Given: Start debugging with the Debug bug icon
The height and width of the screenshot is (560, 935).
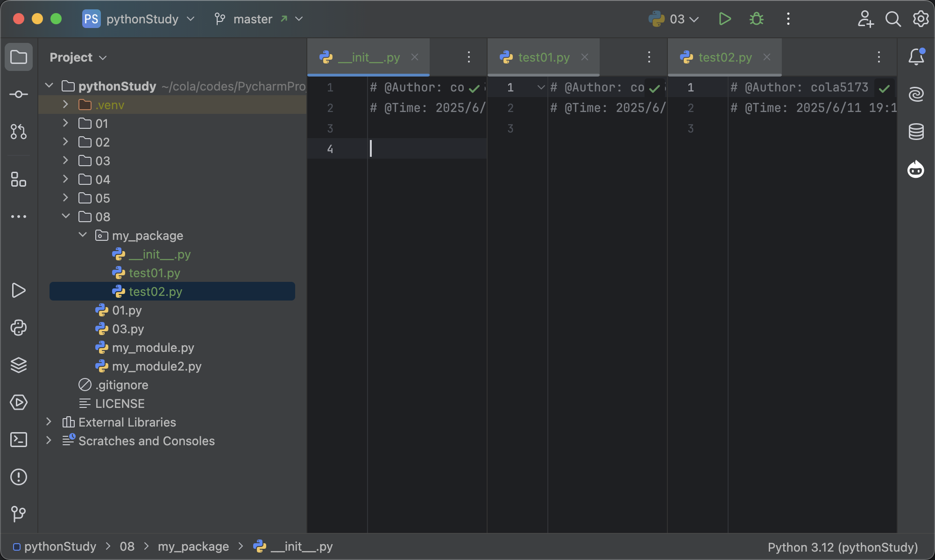Looking at the screenshot, I should coord(757,19).
